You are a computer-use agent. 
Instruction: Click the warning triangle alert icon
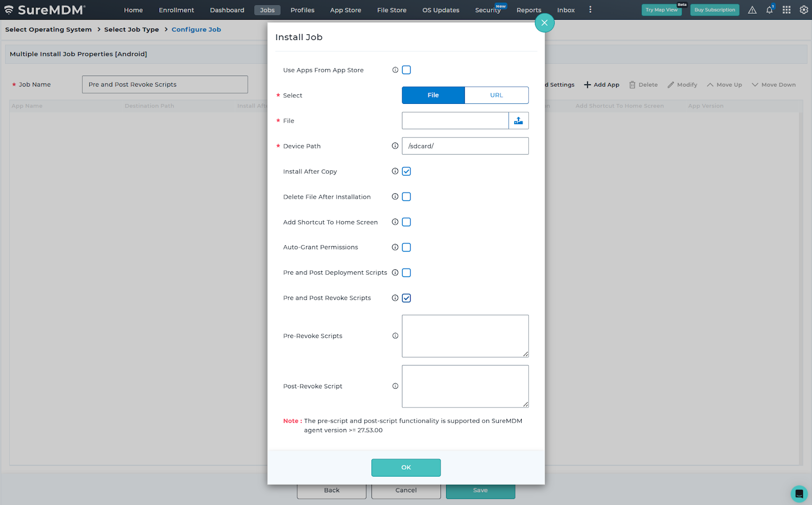pyautogui.click(x=752, y=10)
